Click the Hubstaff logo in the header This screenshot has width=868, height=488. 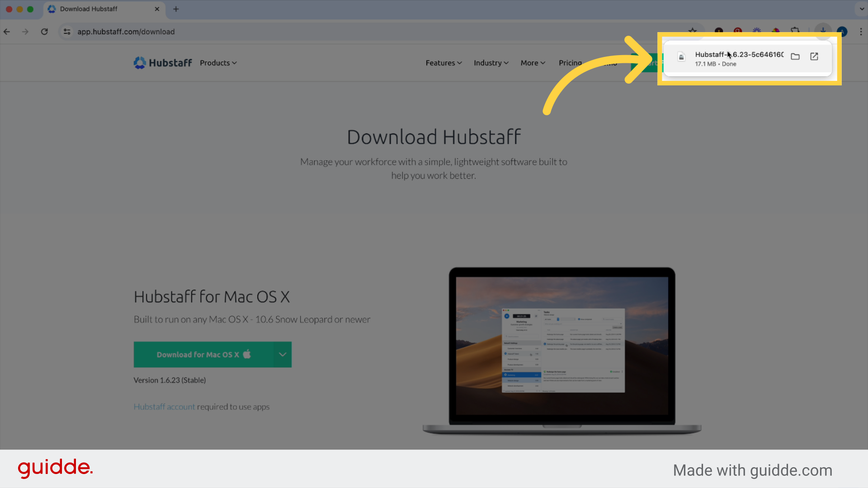162,62
